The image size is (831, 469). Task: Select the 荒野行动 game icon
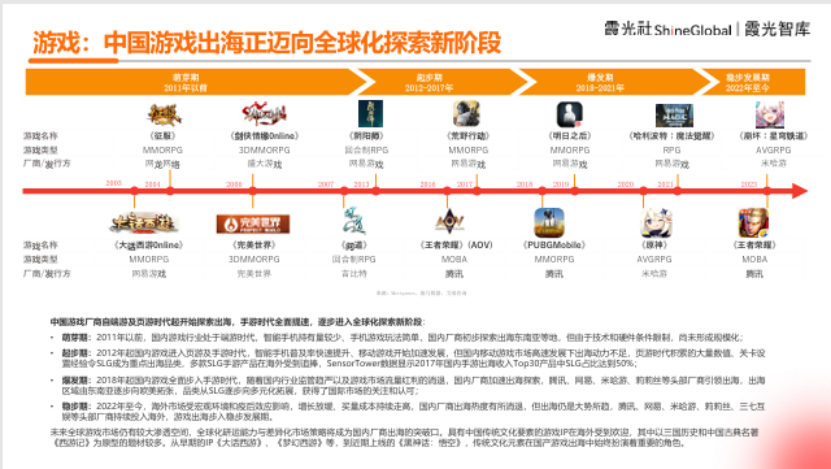pyautogui.click(x=466, y=114)
